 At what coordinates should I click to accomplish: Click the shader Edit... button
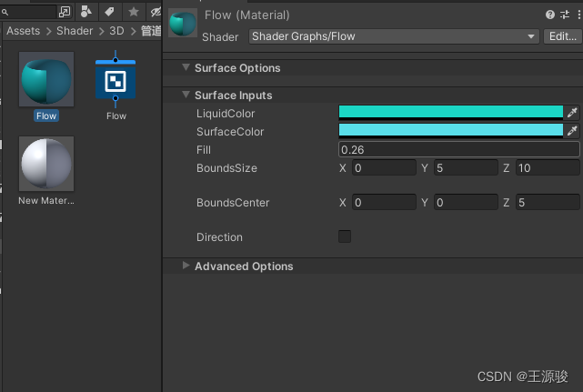pos(561,36)
